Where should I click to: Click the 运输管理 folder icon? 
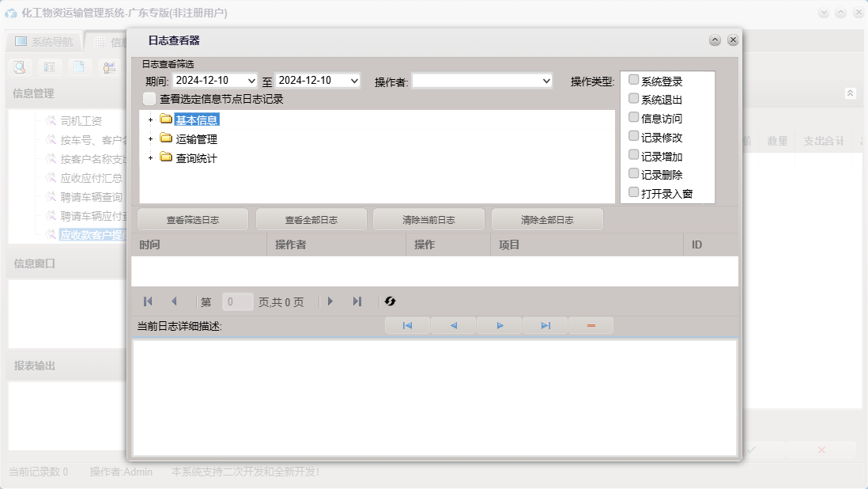point(165,138)
